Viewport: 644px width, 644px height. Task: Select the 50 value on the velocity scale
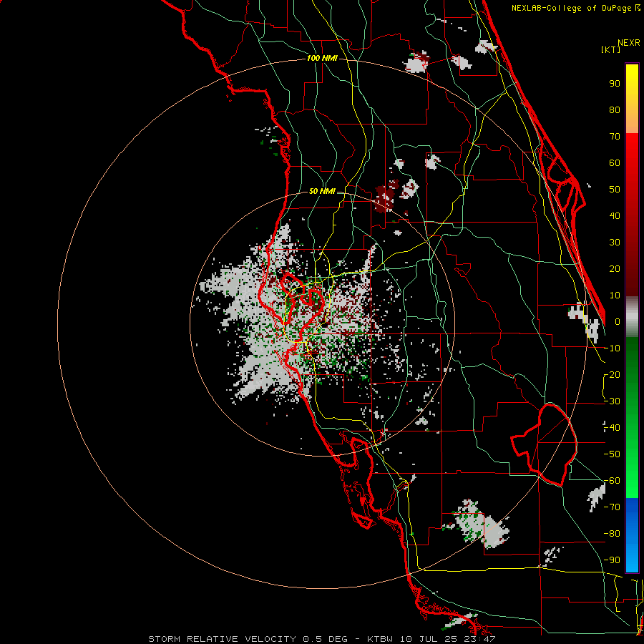pos(615,190)
